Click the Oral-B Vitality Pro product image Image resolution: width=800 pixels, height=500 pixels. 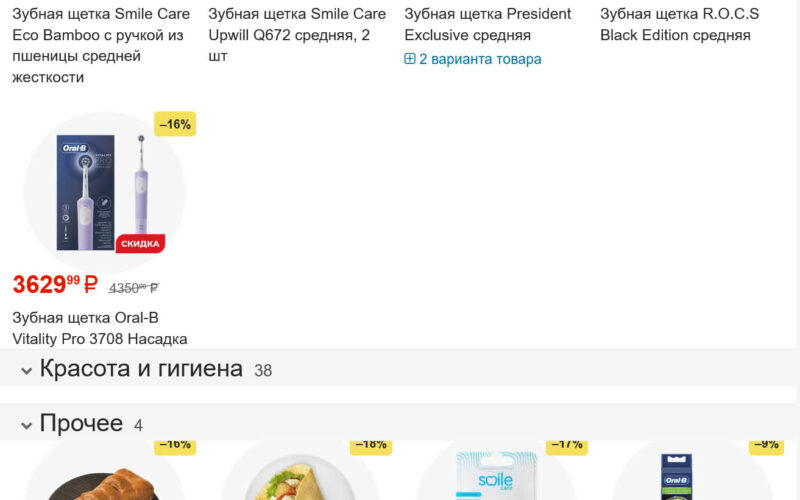point(104,192)
